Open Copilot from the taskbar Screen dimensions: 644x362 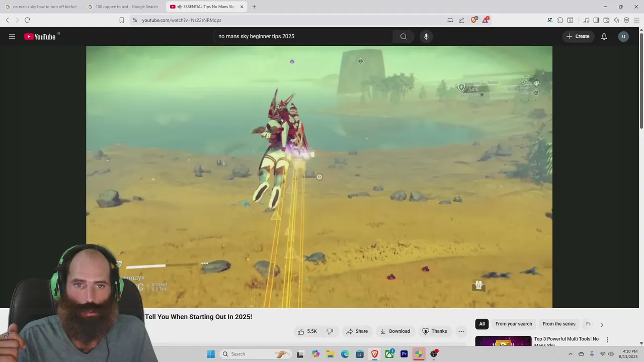point(315,354)
